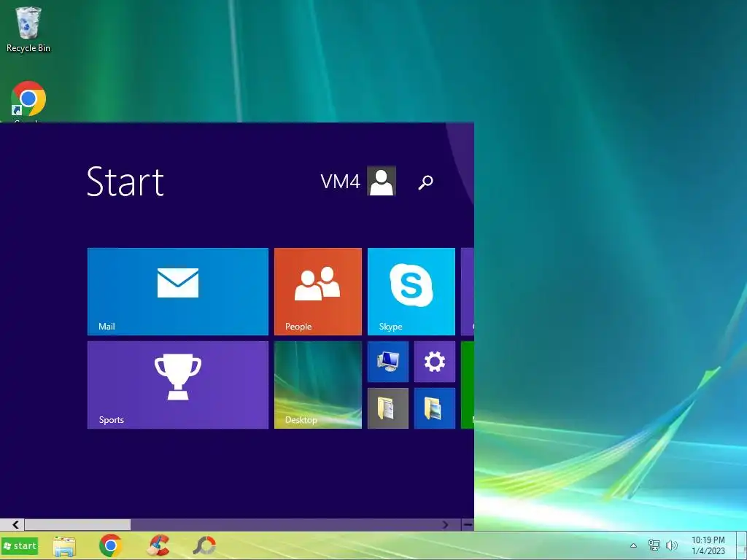Click the scroll left arrow of Start screen
747x560 pixels.
(x=15, y=525)
